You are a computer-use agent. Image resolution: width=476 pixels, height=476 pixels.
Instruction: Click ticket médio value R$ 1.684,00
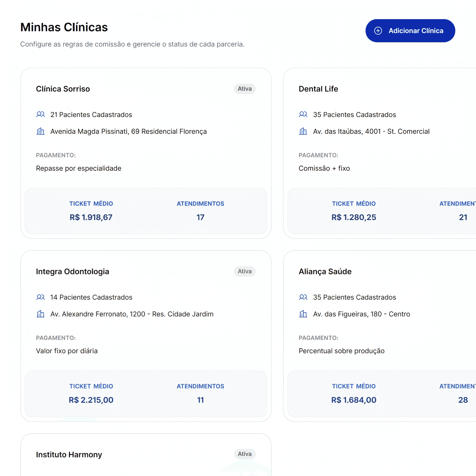pos(354,400)
